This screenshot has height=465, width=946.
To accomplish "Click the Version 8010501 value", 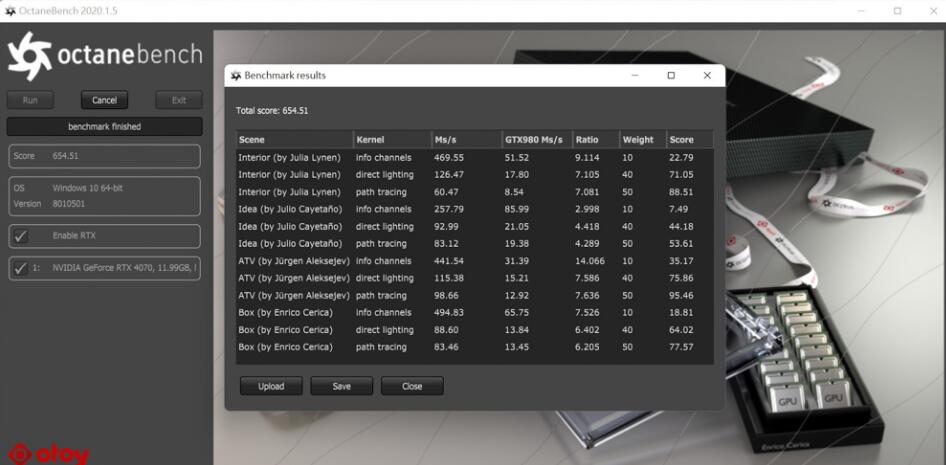I will coord(68,204).
